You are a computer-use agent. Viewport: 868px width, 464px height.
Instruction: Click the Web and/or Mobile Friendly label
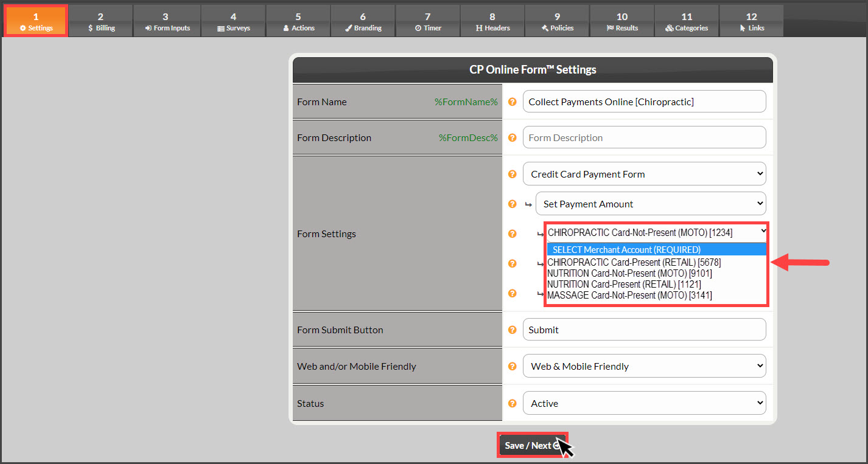tap(357, 366)
